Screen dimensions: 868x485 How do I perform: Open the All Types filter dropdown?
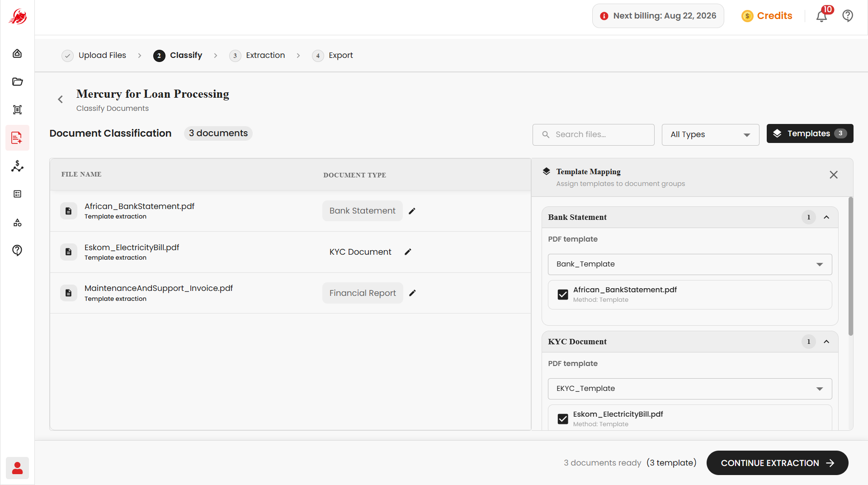coord(710,135)
